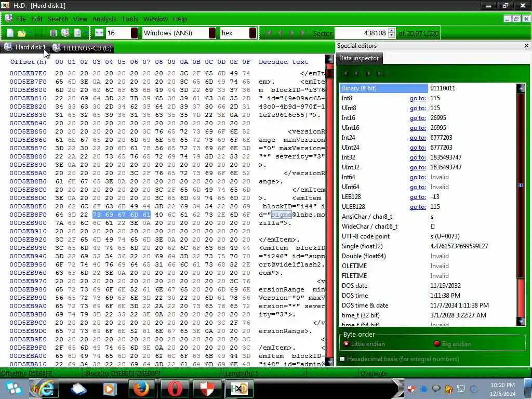Open Windows Media Player taskbar icon
532x399 pixels.
[x=109, y=389]
